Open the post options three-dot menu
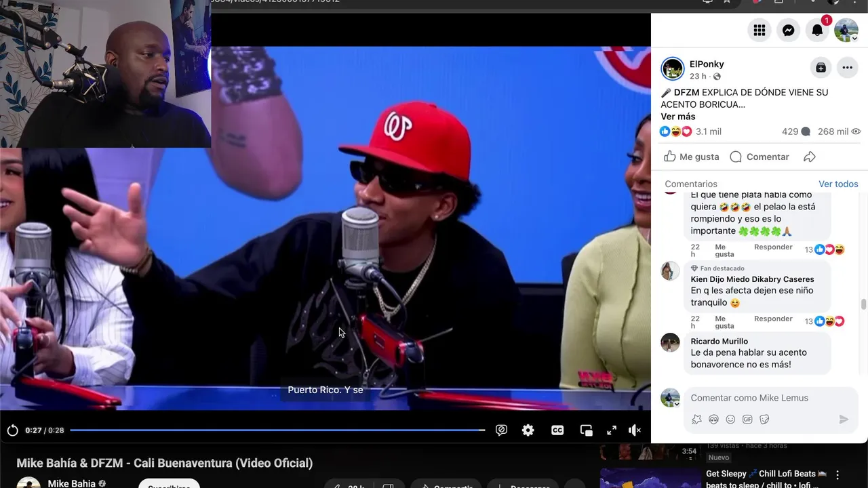This screenshot has height=488, width=868. 848,67
